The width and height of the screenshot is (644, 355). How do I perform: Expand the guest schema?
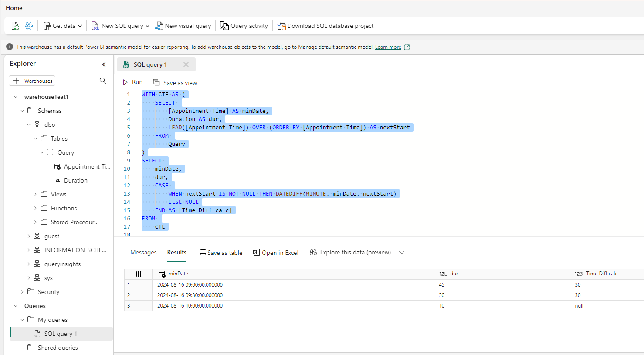coord(29,236)
